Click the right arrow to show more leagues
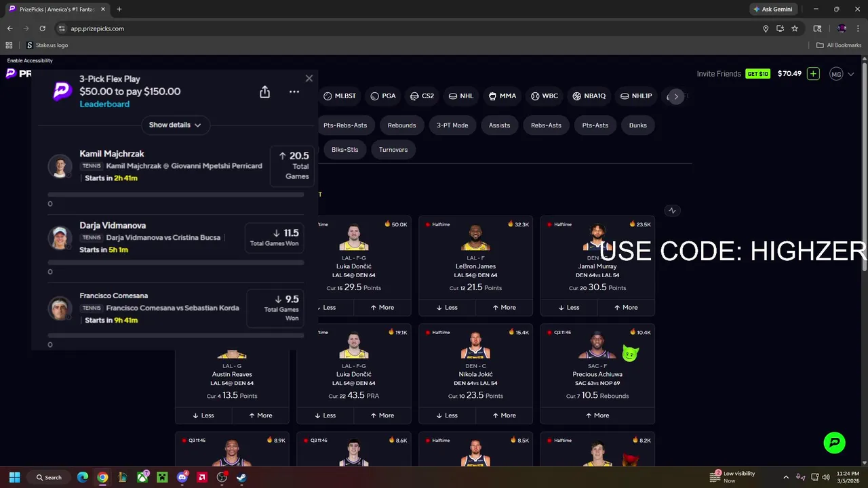The width and height of the screenshot is (868, 488). (x=675, y=96)
